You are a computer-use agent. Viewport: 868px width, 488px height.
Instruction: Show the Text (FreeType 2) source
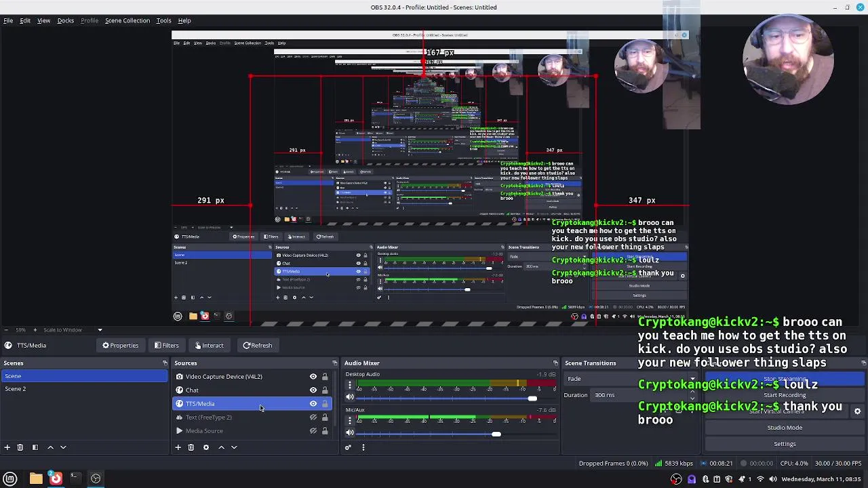pos(313,418)
